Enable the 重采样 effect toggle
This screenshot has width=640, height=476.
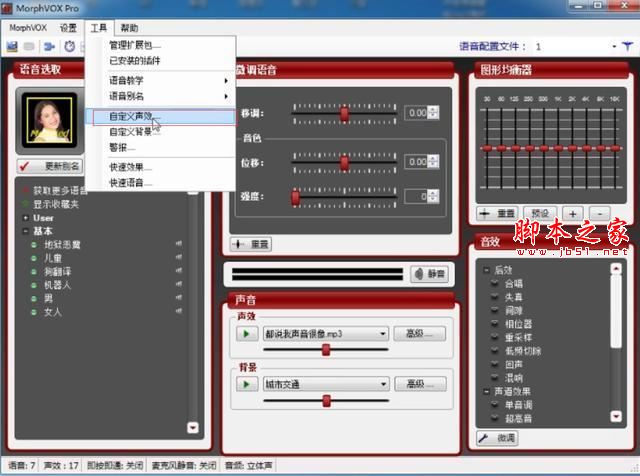[x=495, y=337]
